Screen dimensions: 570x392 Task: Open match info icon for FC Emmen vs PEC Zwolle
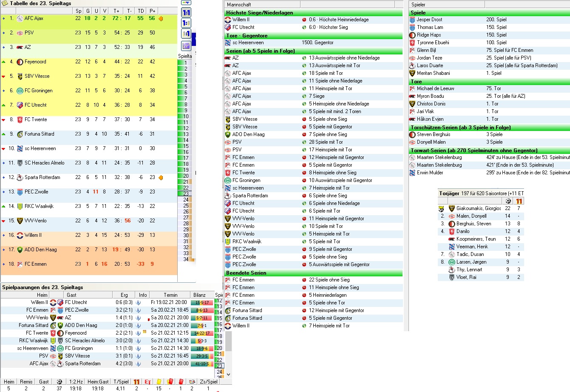coord(138,310)
